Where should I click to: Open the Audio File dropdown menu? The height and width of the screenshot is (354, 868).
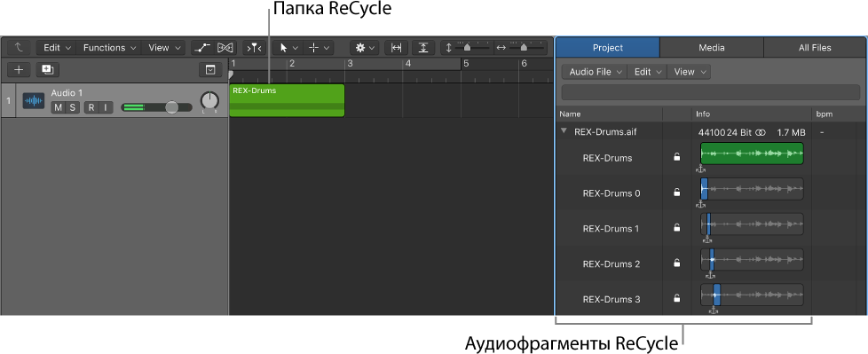click(595, 72)
